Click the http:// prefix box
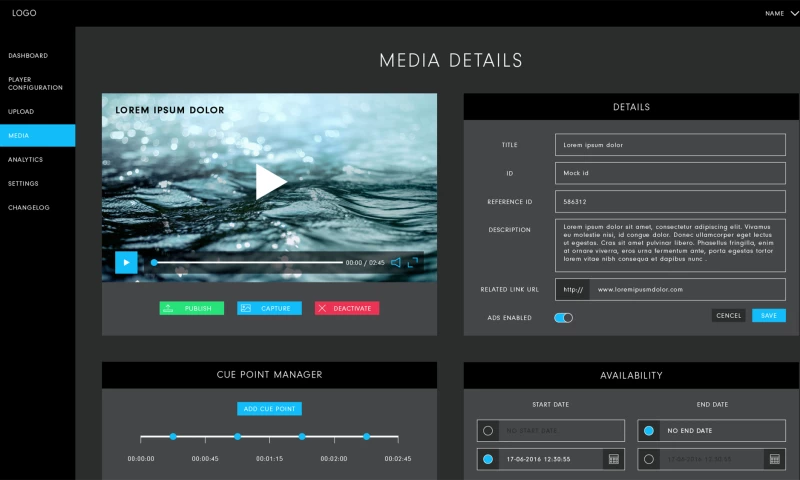Image resolution: width=800 pixels, height=480 pixels. [x=572, y=289]
